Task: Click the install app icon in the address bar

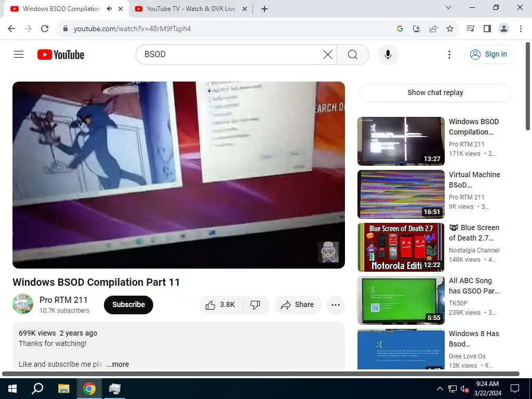Action: 416,29
